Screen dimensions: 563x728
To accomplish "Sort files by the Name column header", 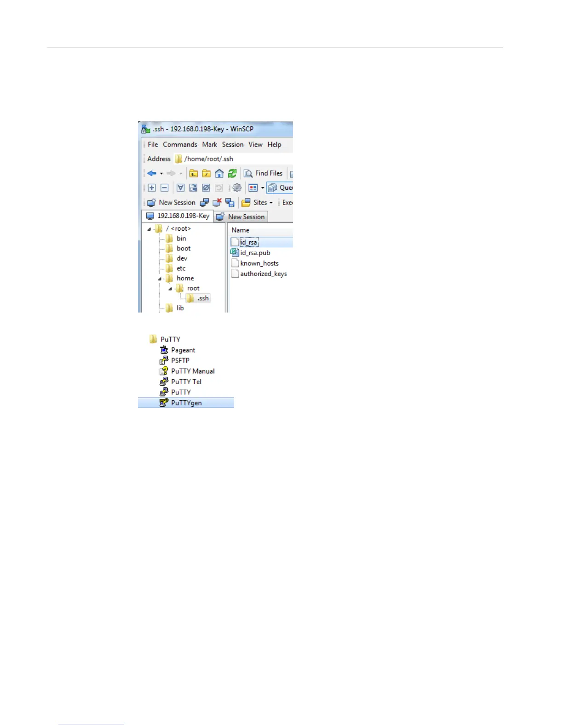I will click(261, 230).
